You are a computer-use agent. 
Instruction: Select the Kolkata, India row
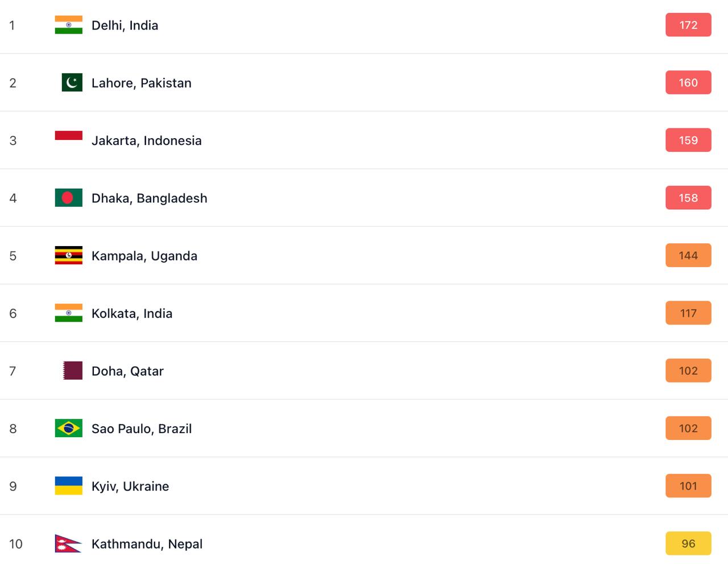131,314
